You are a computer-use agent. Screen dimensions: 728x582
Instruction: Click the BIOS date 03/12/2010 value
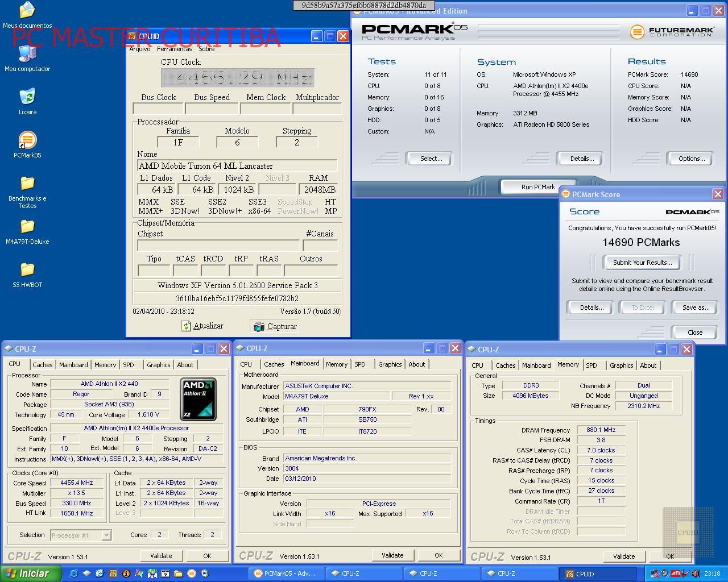pos(367,479)
